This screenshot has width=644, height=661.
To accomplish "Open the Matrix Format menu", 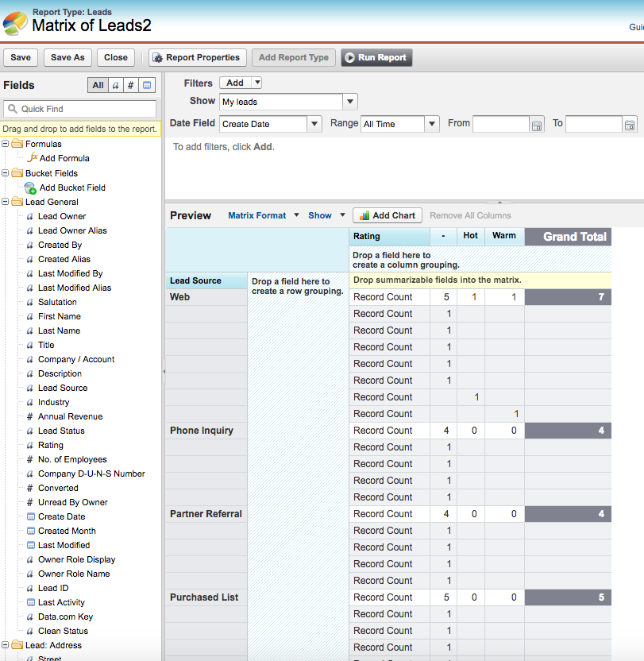I will pos(263,215).
